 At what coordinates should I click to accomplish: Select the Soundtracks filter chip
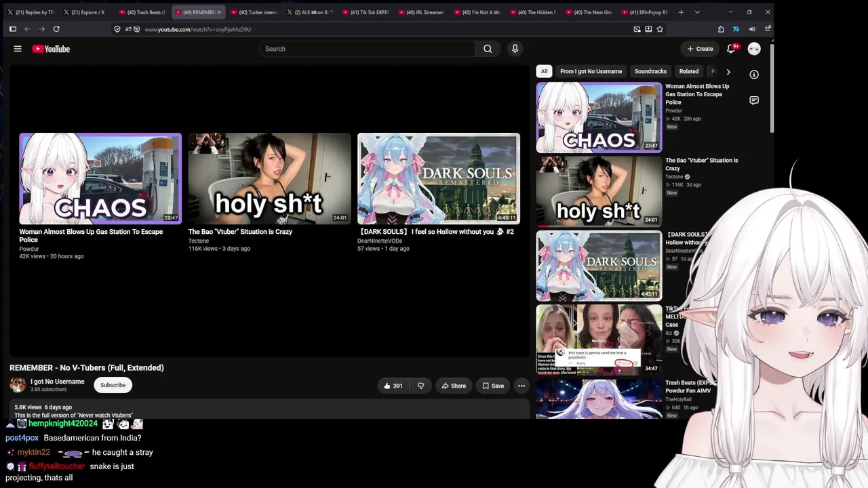[650, 71]
